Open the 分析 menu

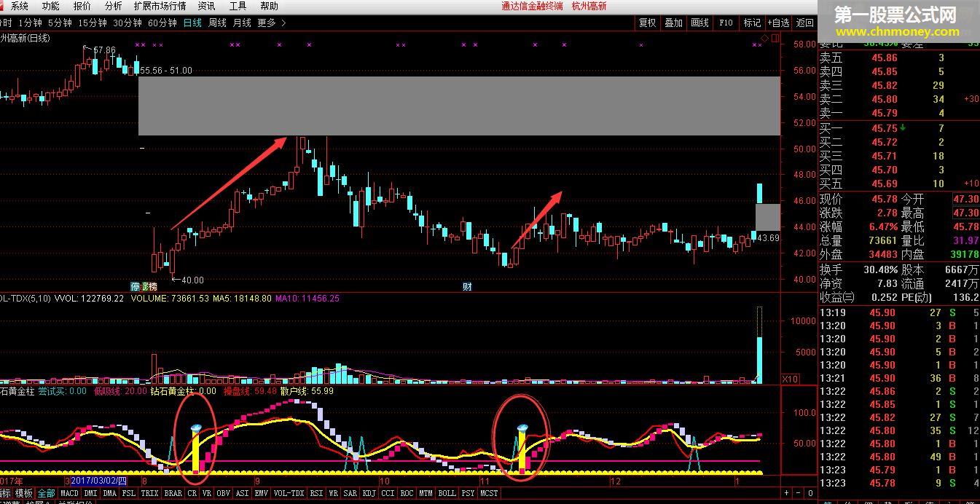[113, 6]
